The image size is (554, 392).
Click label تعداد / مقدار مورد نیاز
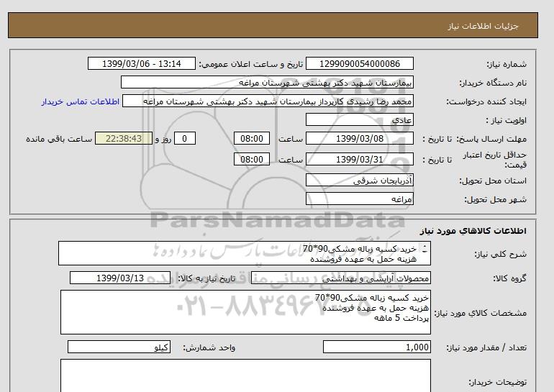(486, 348)
